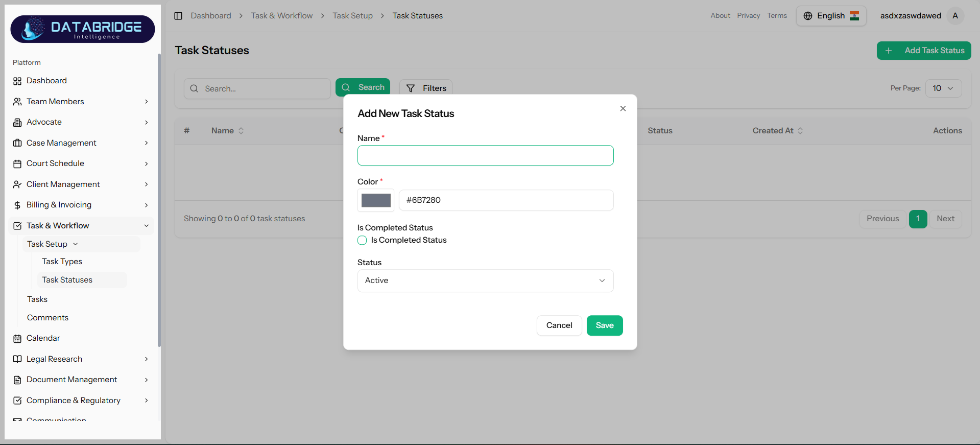980x445 pixels.
Task: Expand the Legal Research chevron
Action: pos(147,359)
